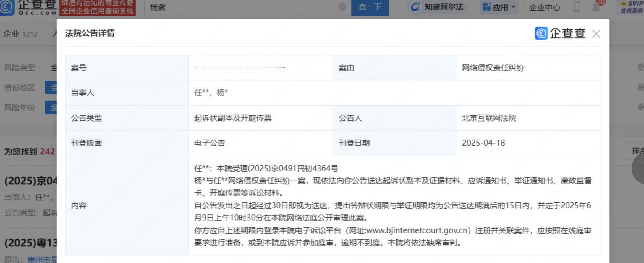Click the 风险类型 filter label
Viewport: 644px width, 263px height.
[19, 68]
